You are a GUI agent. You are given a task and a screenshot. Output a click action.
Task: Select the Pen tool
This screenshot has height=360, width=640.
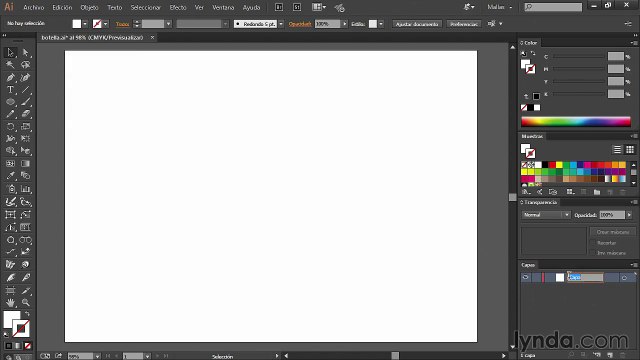[x=10, y=78]
